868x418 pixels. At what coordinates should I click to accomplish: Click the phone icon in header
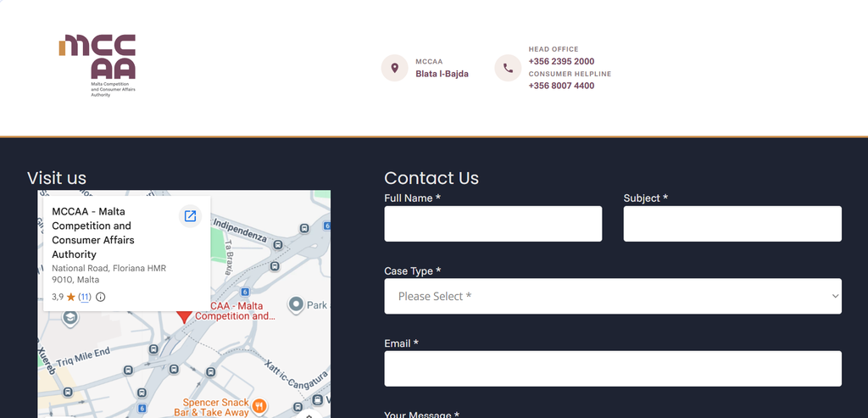508,68
